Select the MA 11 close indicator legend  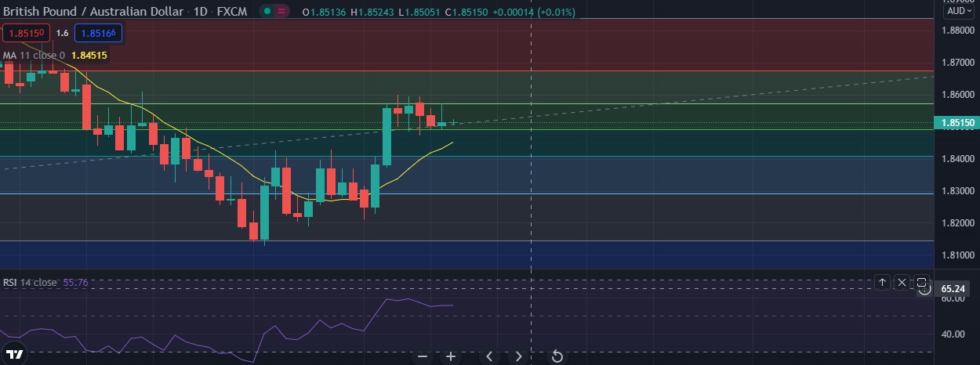[34, 56]
